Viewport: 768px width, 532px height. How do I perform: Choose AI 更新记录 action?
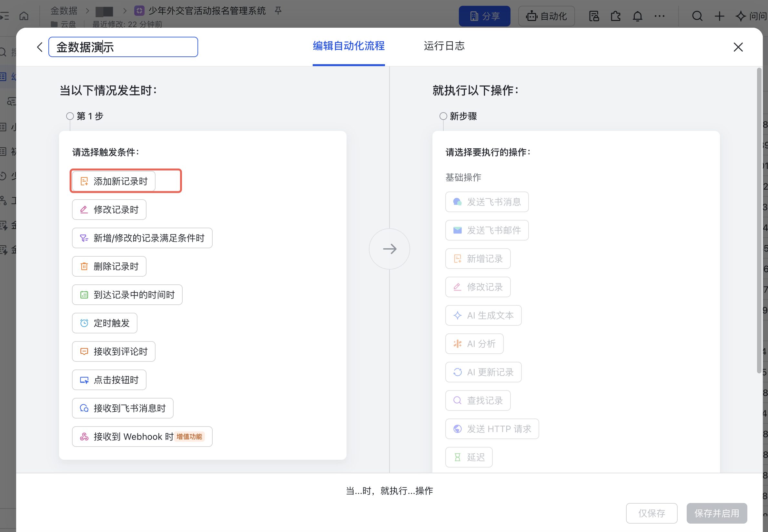pos(483,372)
